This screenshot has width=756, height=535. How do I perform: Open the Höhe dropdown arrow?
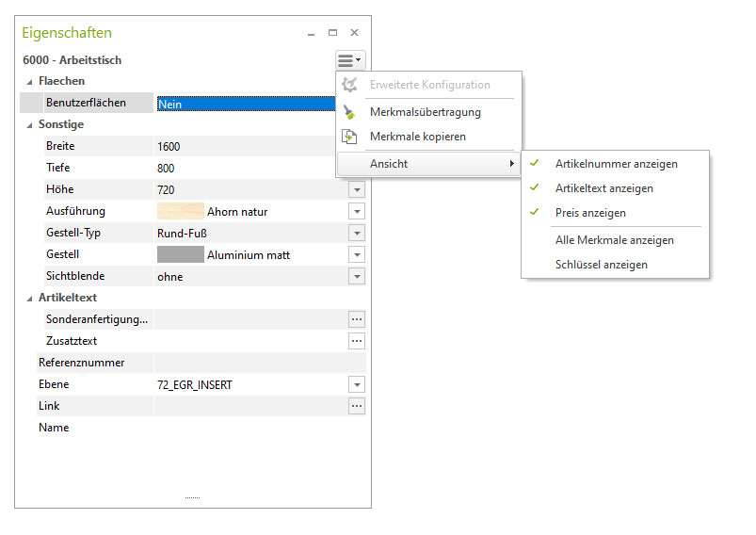pyautogui.click(x=356, y=189)
